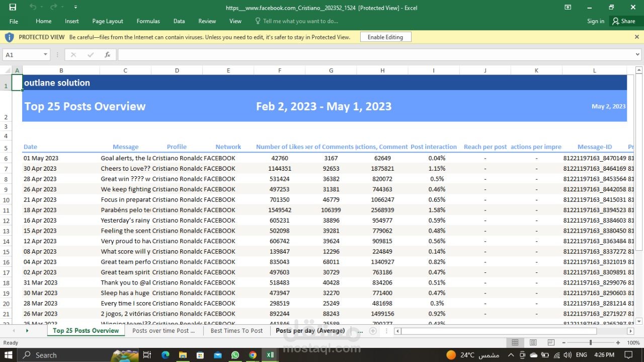The height and width of the screenshot is (362, 644).
Task: Click the Select All corner triangle
Action: click(6, 70)
